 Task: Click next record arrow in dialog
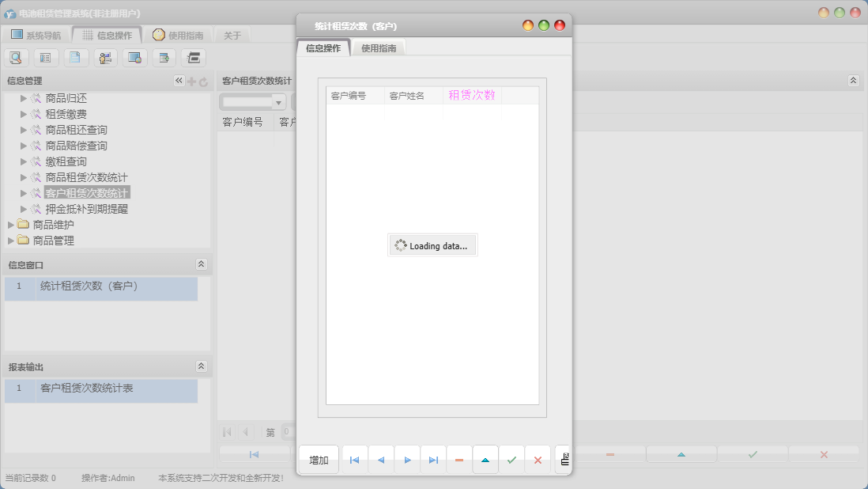[x=407, y=460]
